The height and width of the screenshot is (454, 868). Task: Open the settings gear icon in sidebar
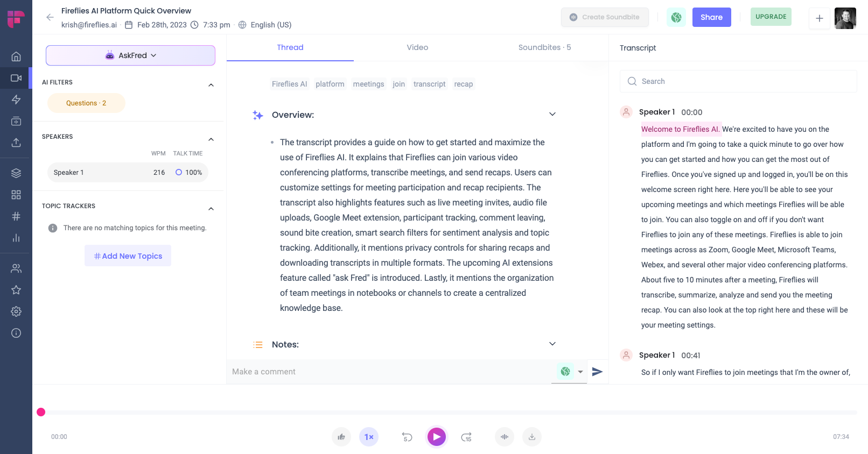(x=16, y=311)
